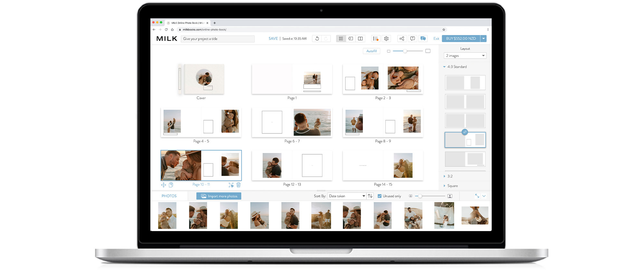Click the project title input field

[218, 39]
